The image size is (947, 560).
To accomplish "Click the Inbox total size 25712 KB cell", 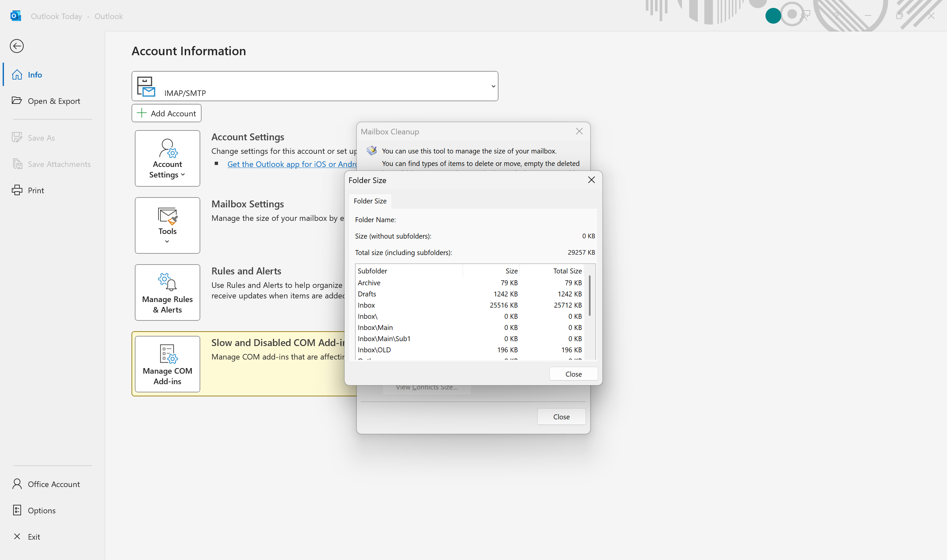I will [568, 305].
